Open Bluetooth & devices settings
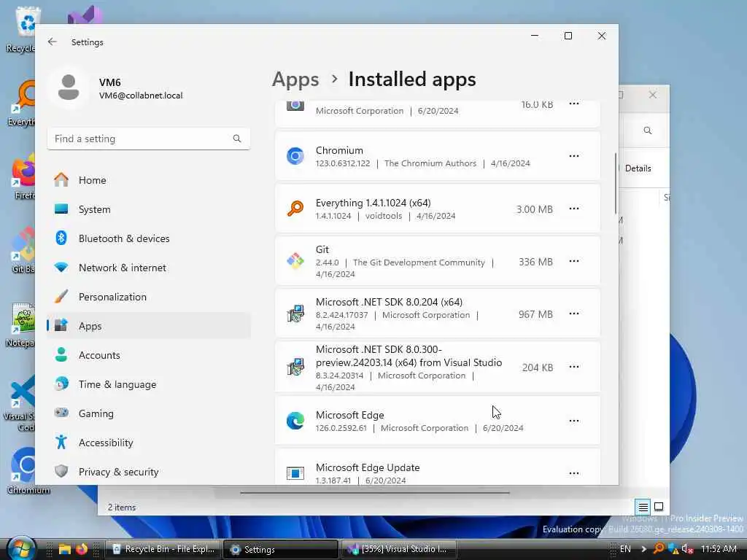This screenshot has height=560, width=747. (x=149, y=238)
